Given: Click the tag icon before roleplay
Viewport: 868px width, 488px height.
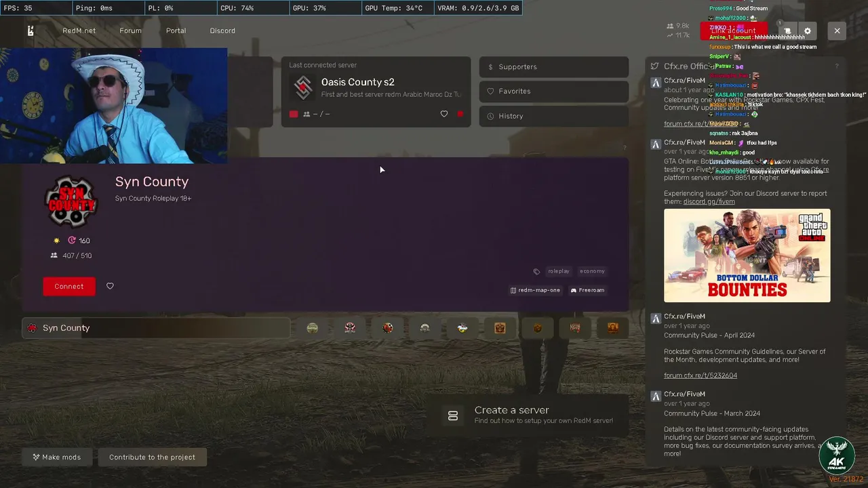Looking at the screenshot, I should (536, 271).
